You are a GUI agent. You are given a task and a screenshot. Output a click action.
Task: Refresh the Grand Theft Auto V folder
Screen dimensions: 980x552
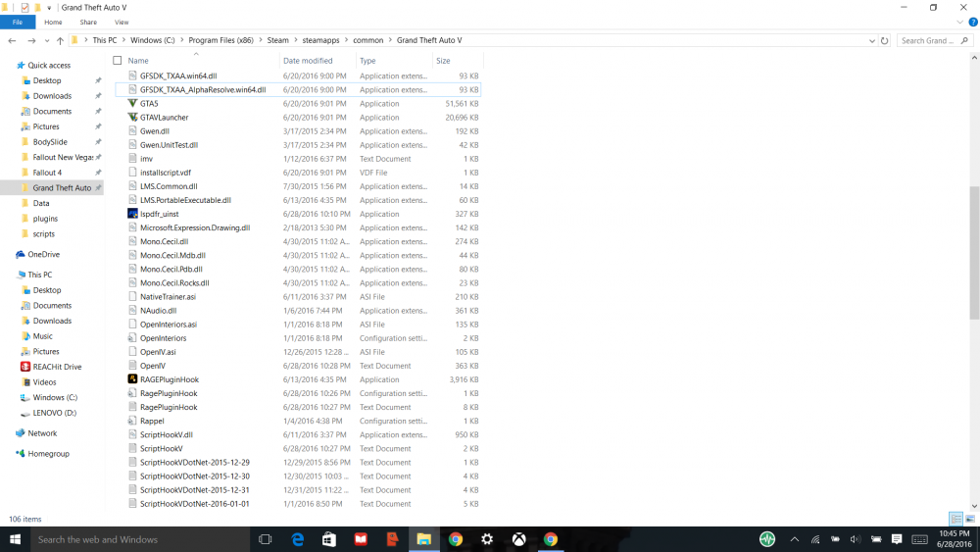tap(884, 40)
